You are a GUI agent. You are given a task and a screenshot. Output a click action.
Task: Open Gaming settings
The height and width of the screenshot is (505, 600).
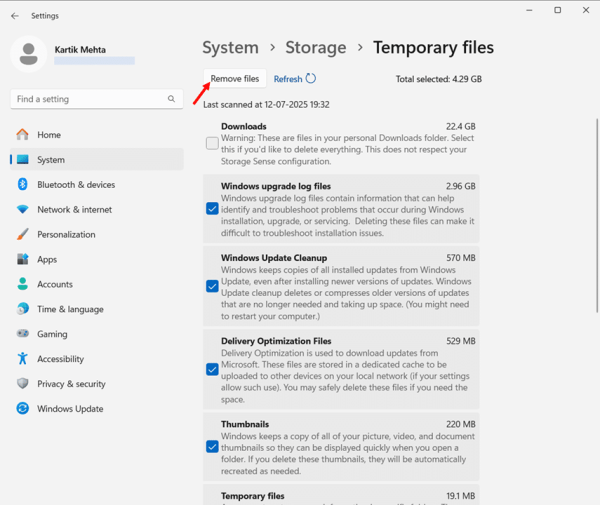tap(97, 334)
